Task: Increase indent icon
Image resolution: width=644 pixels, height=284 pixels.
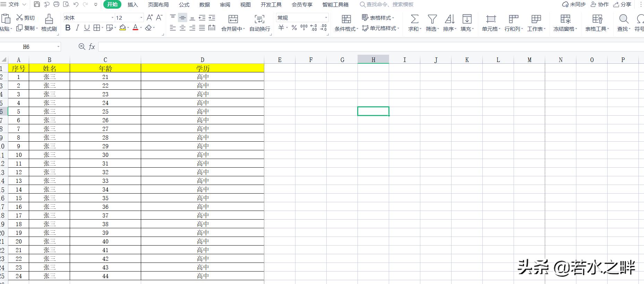Action: (x=212, y=17)
